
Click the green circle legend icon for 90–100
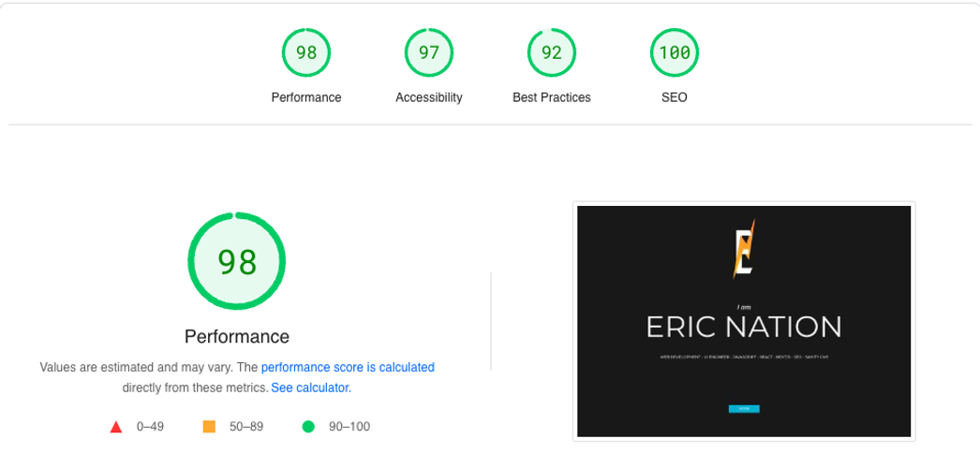308,427
